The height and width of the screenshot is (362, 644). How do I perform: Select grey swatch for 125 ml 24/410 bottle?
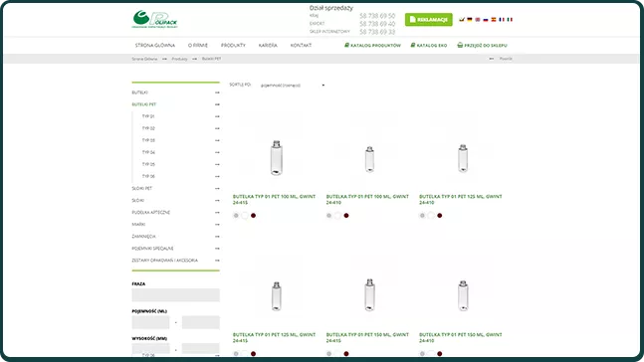[422, 216]
